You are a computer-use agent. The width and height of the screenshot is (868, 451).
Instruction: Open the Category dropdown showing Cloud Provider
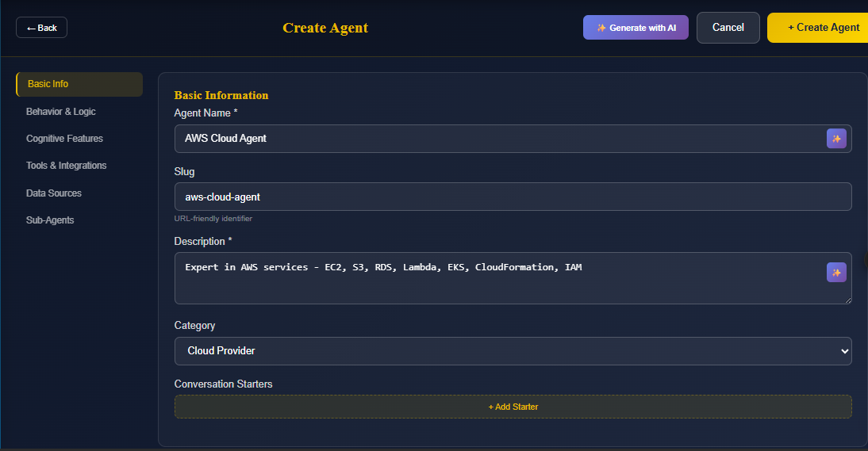coord(513,351)
